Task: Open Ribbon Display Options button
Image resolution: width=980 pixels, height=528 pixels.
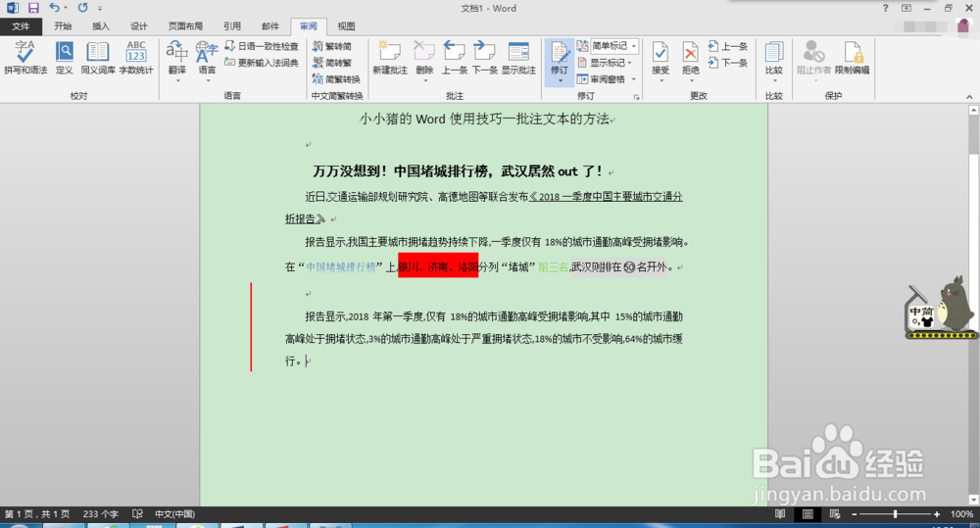Action: [x=906, y=8]
